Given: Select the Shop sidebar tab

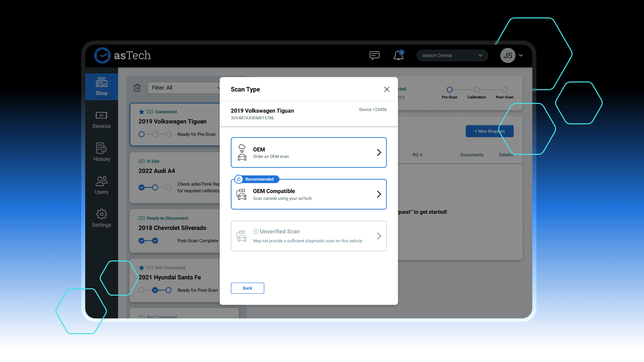Looking at the screenshot, I should [x=102, y=87].
